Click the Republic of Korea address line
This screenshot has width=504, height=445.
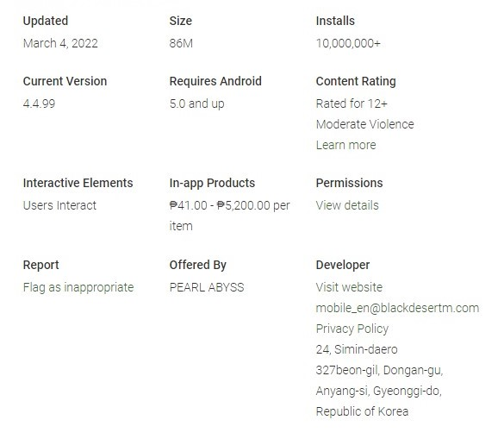(362, 411)
